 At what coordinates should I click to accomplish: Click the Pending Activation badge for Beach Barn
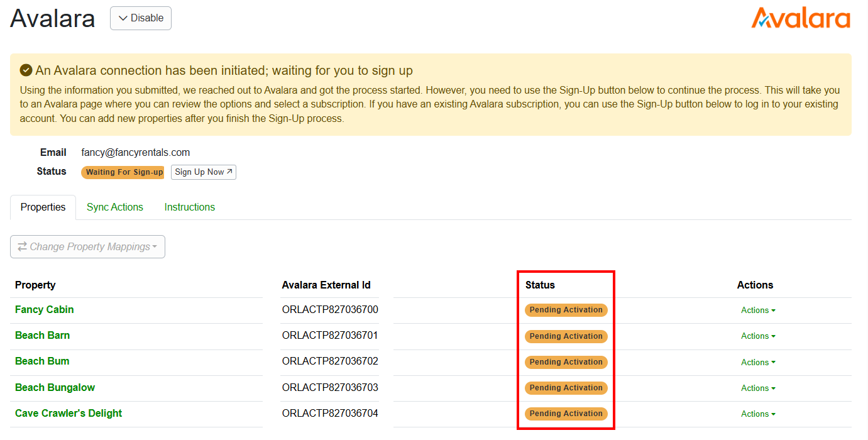[x=565, y=336]
